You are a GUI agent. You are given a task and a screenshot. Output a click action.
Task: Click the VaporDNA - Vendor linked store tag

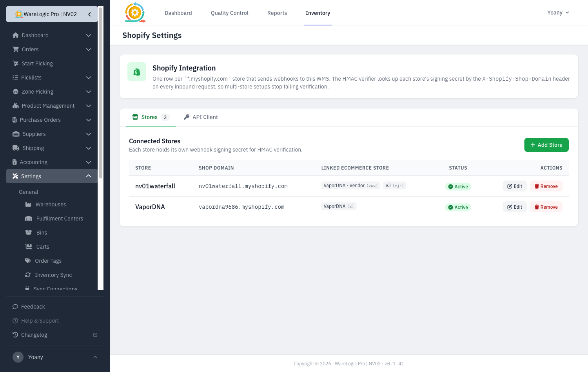[350, 186]
